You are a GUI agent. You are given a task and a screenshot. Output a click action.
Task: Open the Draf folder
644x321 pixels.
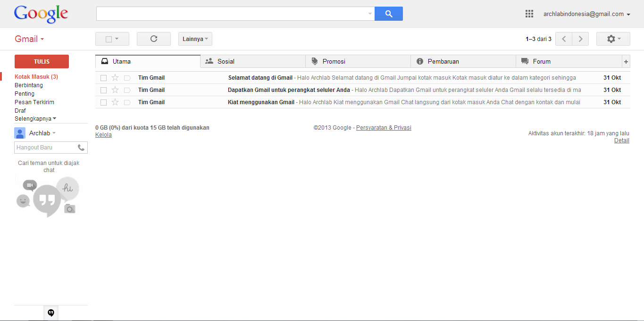click(x=20, y=111)
